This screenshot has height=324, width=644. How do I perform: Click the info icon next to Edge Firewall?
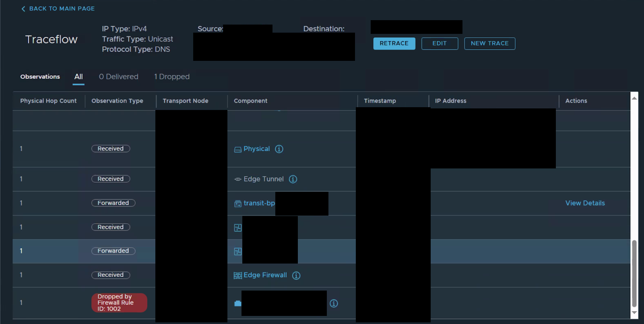click(x=296, y=276)
